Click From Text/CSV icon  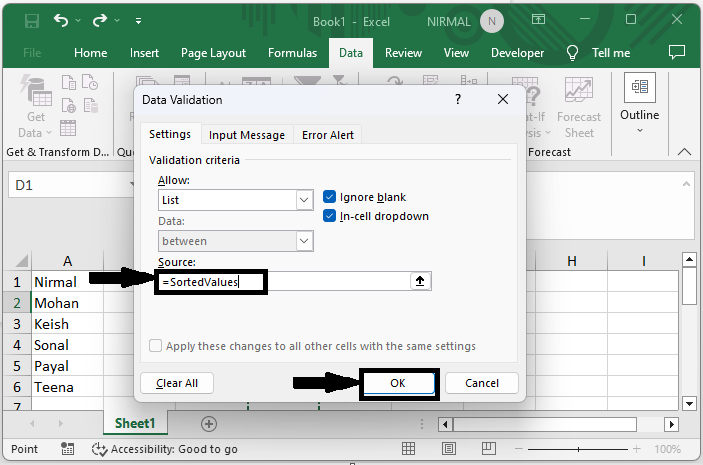69,83
